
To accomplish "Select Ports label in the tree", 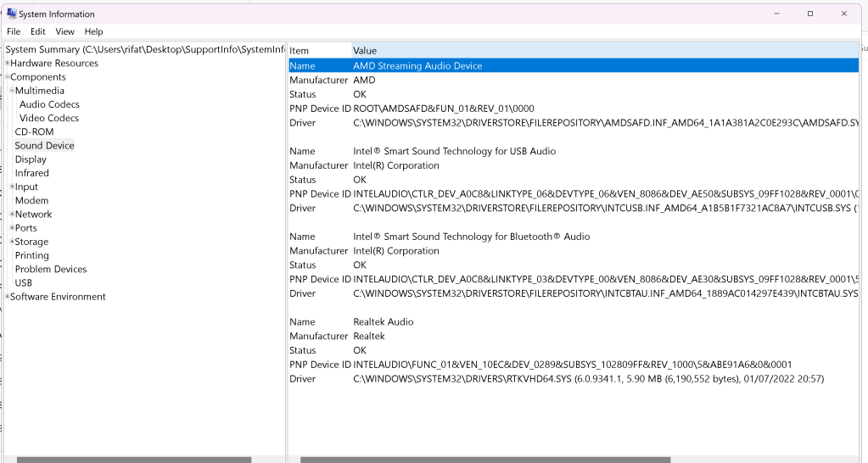I will coord(25,228).
